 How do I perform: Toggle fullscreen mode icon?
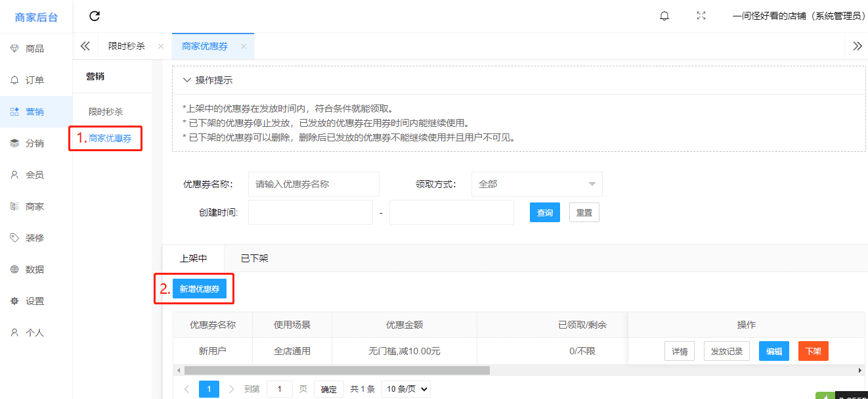[701, 16]
